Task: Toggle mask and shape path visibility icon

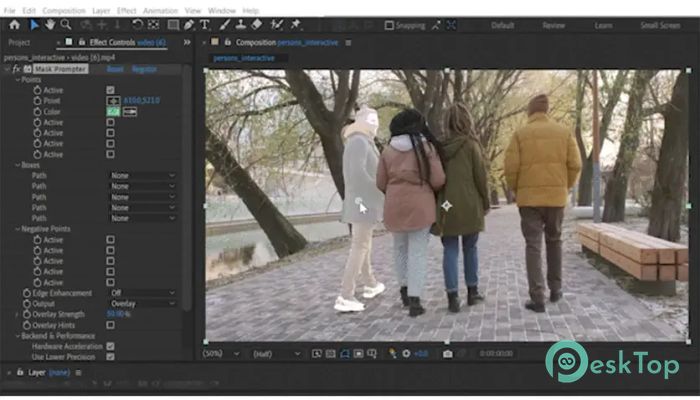Action: pos(345,354)
